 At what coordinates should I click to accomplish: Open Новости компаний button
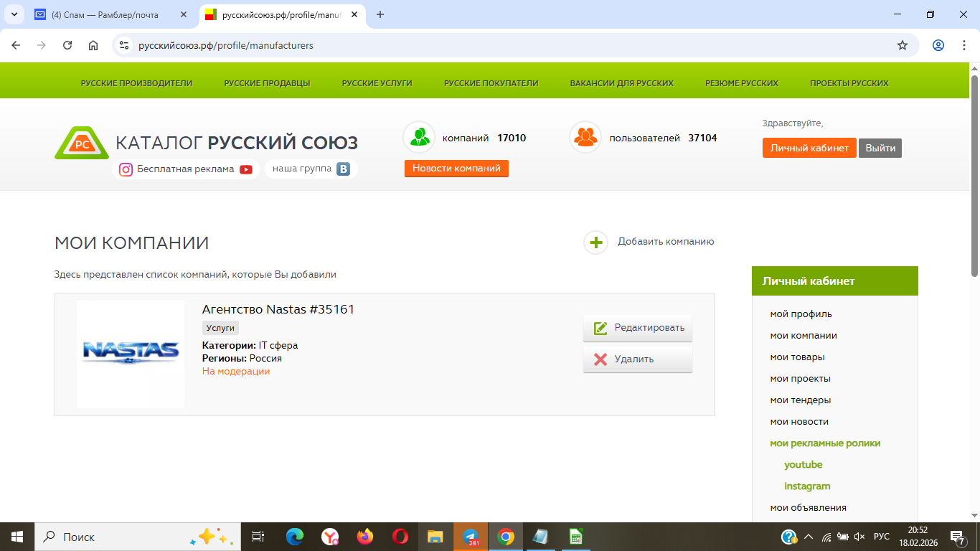pos(456,168)
